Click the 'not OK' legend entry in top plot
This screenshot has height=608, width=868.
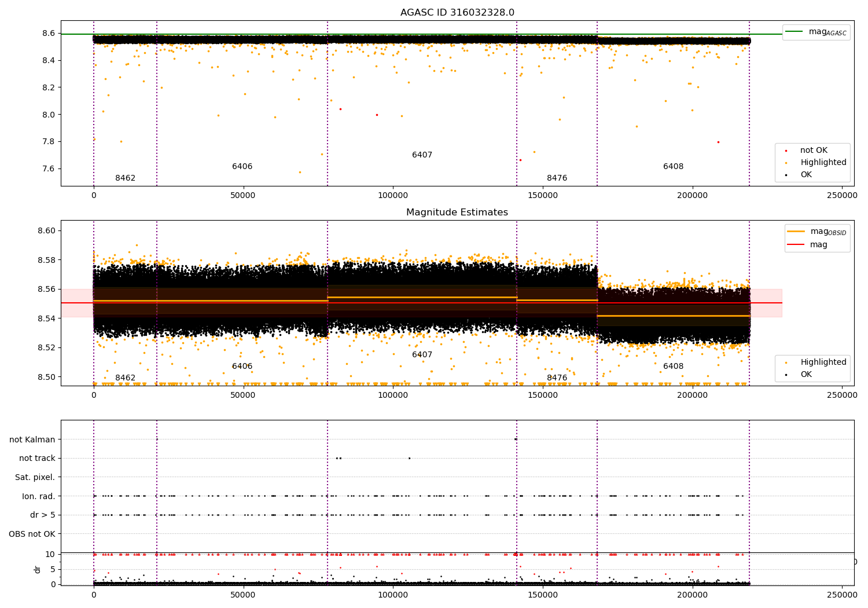(814, 150)
